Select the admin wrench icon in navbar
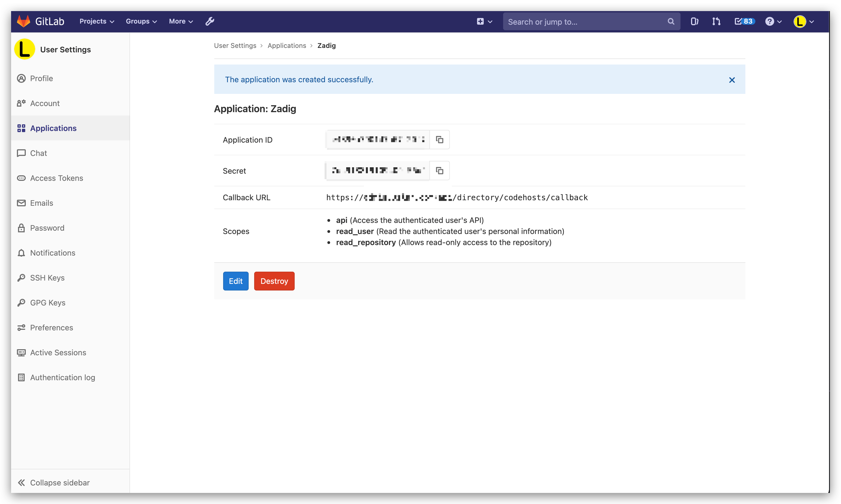The image size is (841, 504). click(210, 21)
